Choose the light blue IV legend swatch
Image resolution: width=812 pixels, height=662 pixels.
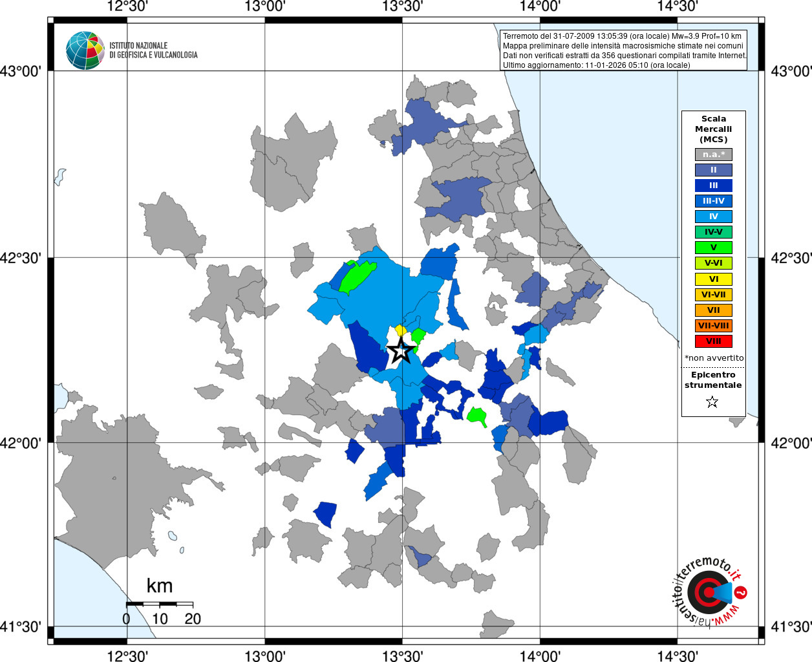[713, 217]
